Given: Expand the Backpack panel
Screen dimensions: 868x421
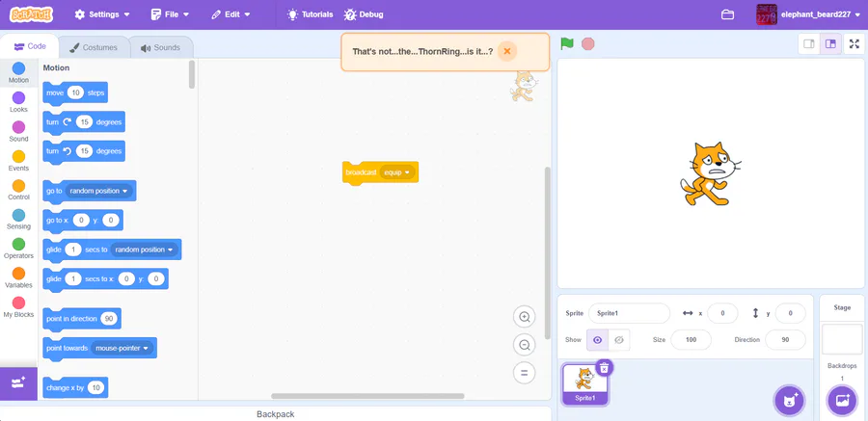Looking at the screenshot, I should (275, 414).
